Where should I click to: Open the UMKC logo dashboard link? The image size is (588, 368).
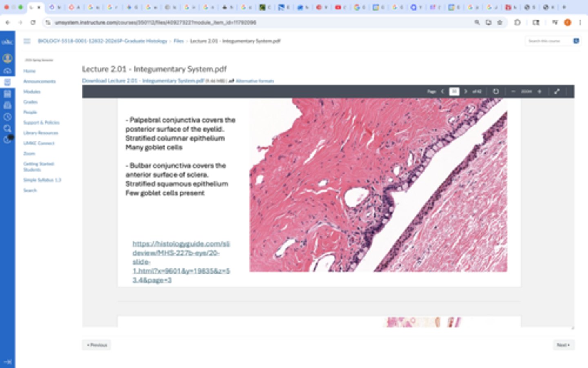[x=7, y=42]
